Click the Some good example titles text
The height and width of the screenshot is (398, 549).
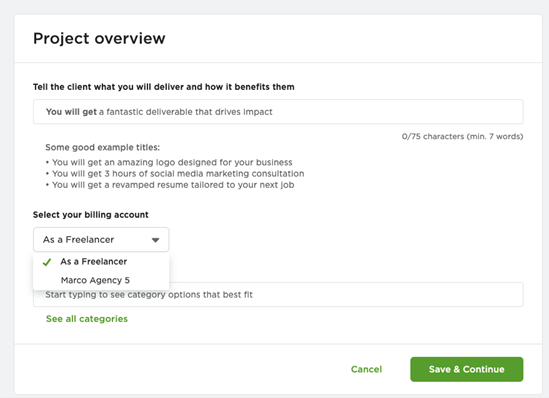[x=103, y=147]
